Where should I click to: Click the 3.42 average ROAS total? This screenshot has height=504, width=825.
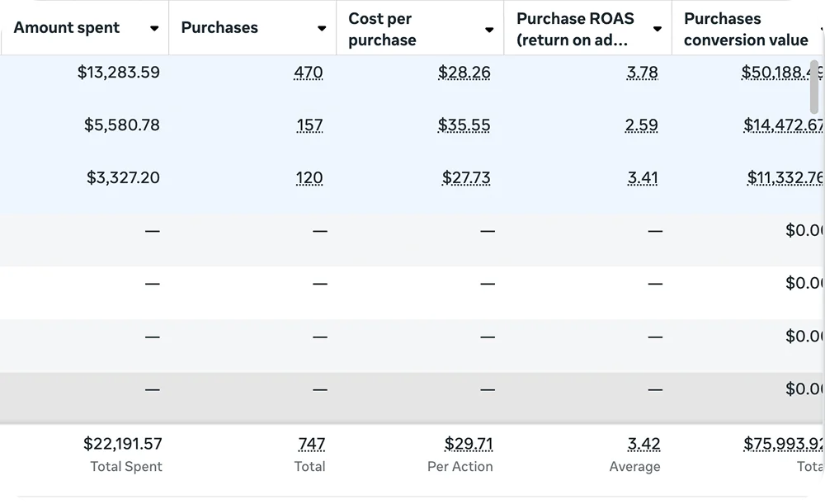point(644,444)
